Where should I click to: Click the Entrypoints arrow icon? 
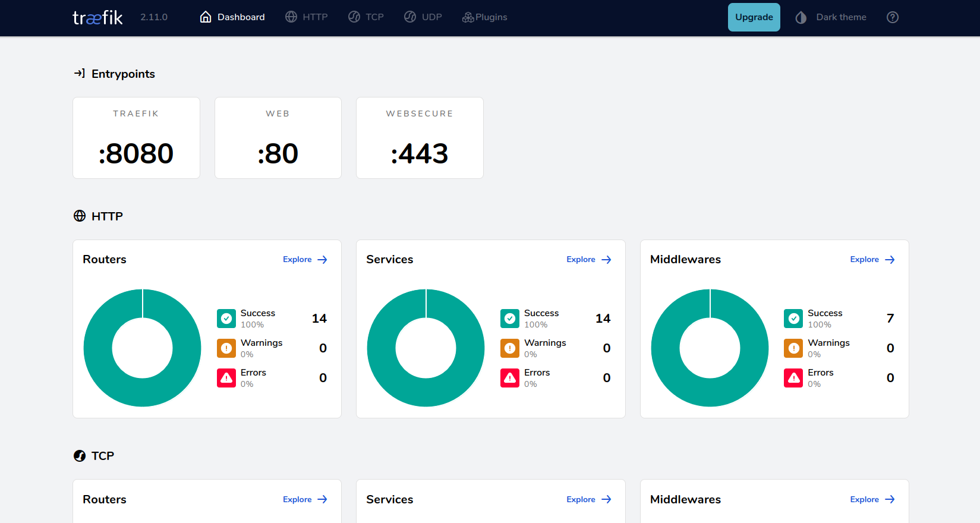[80, 73]
